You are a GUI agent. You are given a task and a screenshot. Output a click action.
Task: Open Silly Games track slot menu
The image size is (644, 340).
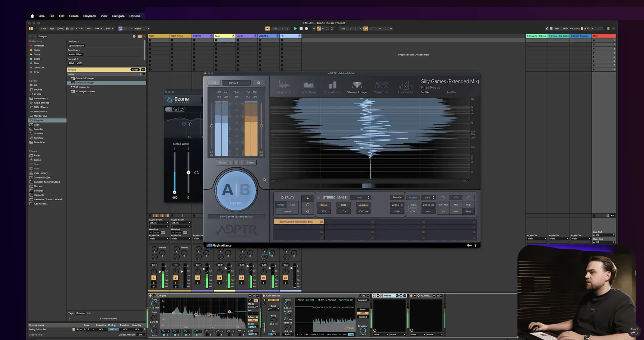pos(321,222)
